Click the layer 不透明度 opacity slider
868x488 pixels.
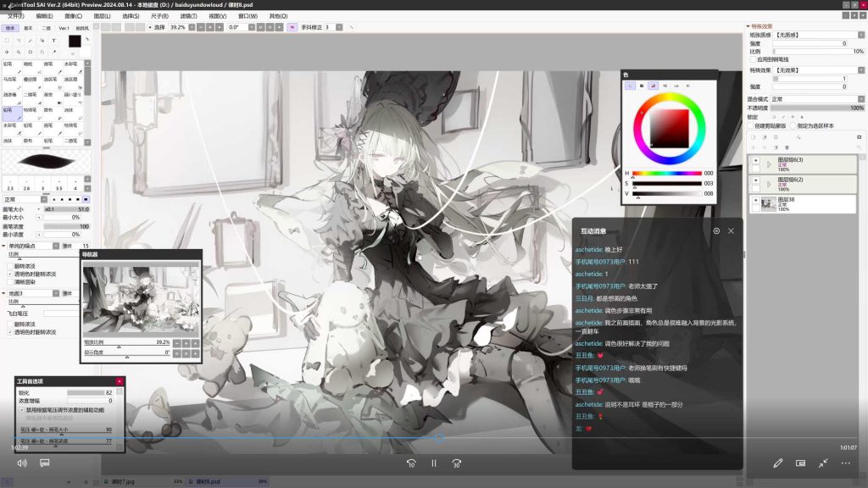(x=817, y=108)
